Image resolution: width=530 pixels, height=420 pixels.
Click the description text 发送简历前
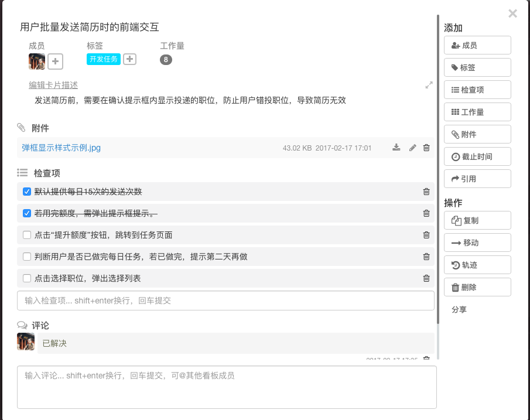[x=190, y=100]
